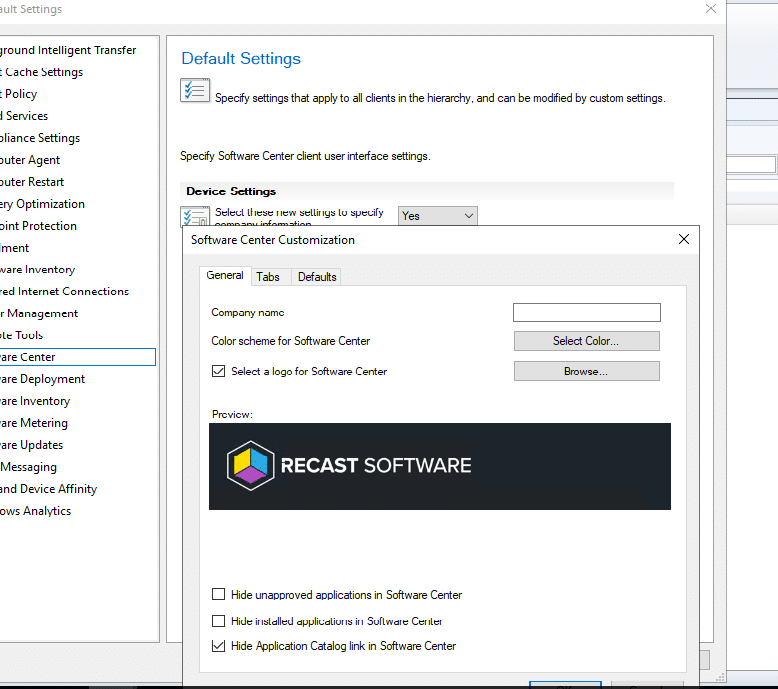778x689 pixels.
Task: Click Browse to choose a logo
Action: click(586, 371)
